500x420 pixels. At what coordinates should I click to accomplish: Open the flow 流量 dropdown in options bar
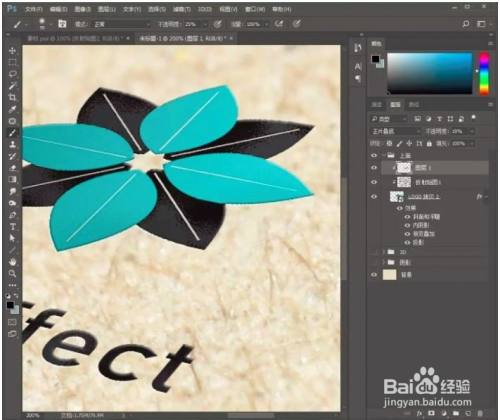[x=266, y=24]
